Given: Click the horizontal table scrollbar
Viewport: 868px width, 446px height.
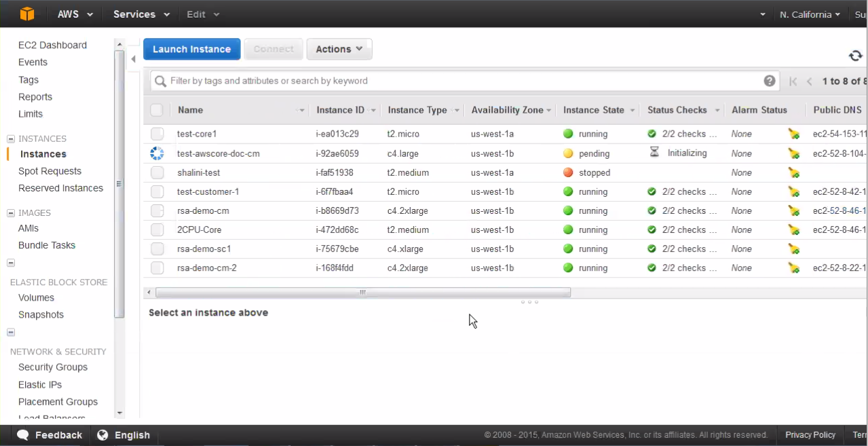Looking at the screenshot, I should pos(362,293).
